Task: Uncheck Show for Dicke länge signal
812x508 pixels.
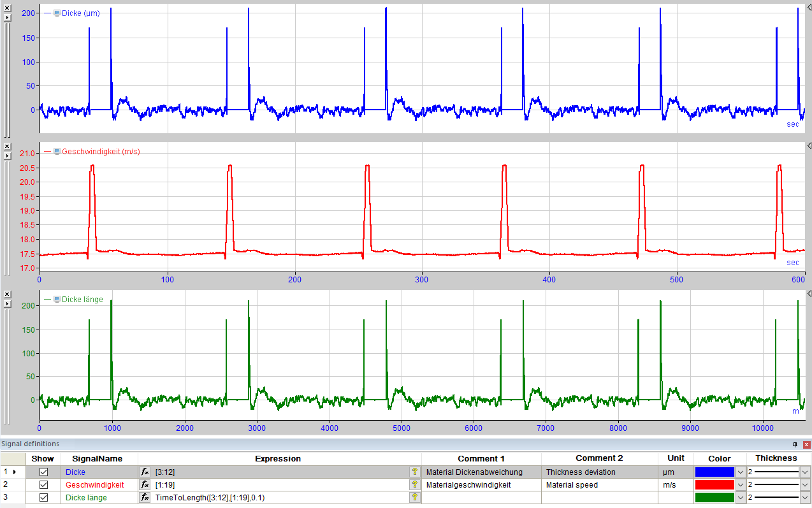Action: [43, 498]
